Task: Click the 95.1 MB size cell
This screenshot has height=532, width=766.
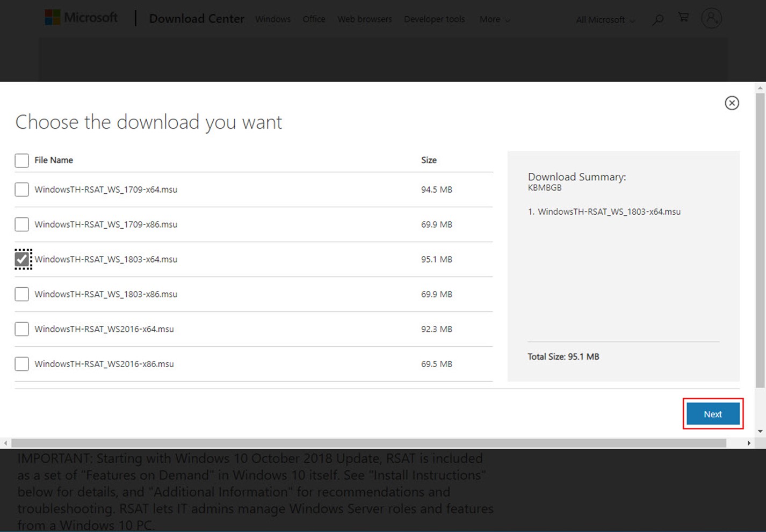Action: [437, 259]
